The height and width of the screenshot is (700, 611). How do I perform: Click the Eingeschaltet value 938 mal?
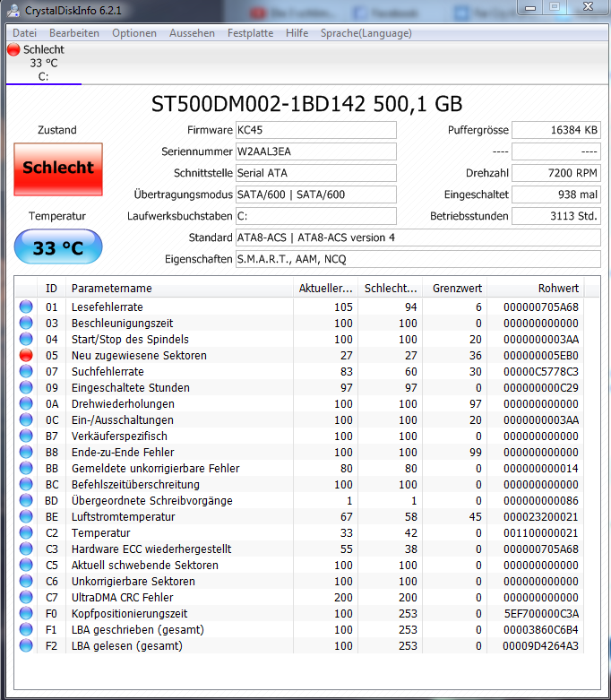tap(556, 194)
